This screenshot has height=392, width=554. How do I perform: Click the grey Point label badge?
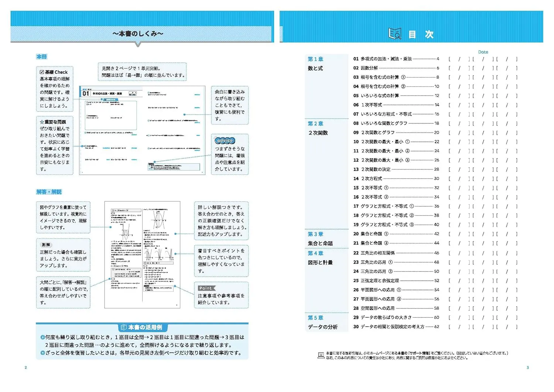pyautogui.click(x=206, y=288)
